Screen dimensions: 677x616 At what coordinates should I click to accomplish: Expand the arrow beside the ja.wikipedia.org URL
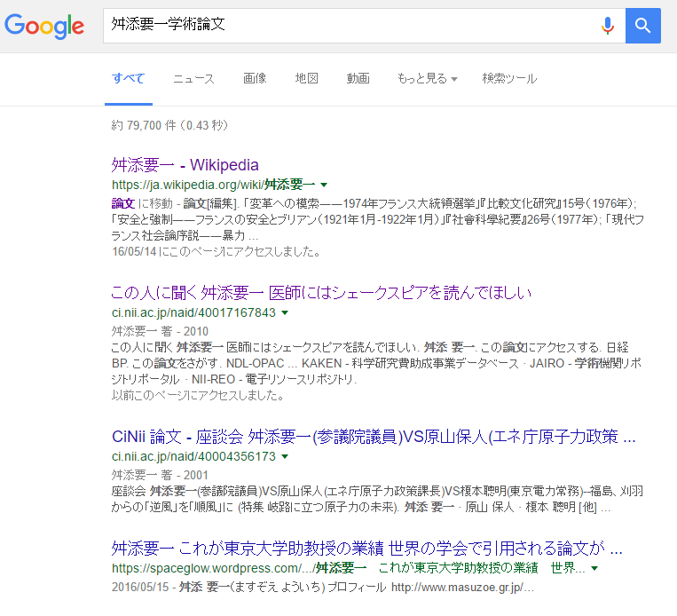[x=324, y=185]
